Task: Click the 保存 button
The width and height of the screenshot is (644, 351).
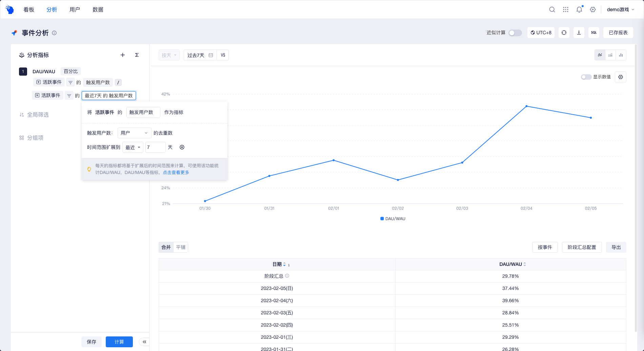Action: point(92,342)
